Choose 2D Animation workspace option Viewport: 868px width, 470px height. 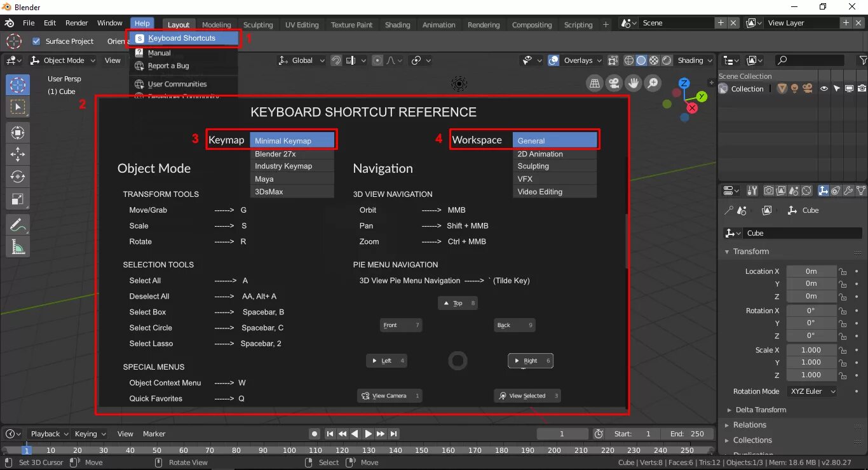coord(555,154)
